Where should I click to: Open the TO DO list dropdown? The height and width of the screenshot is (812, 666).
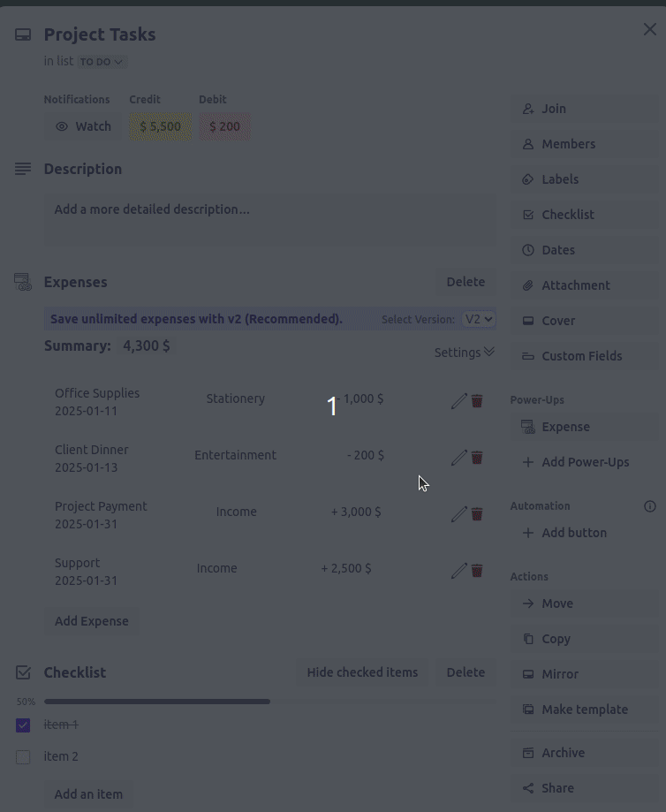click(102, 62)
